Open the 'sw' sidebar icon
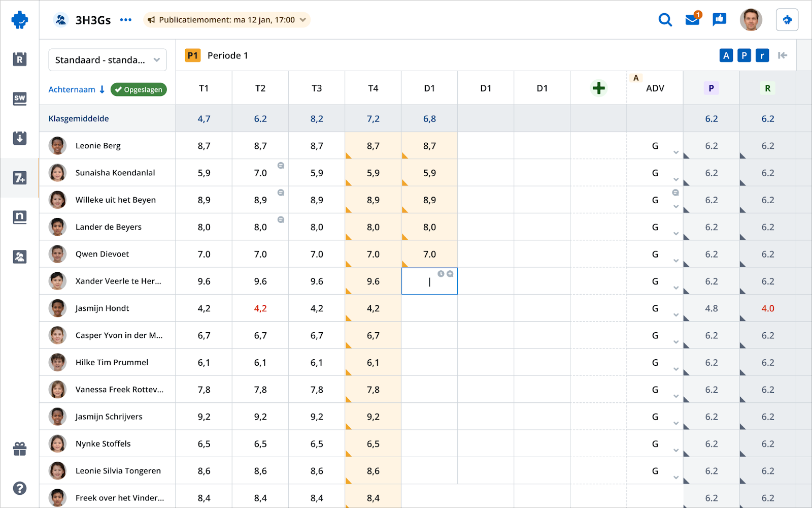 (20, 99)
